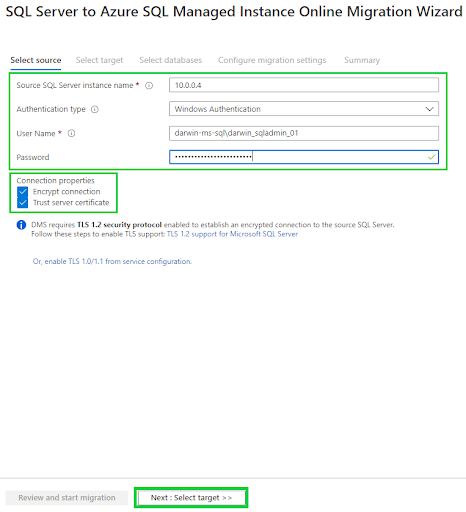Click Connection properties heading text
The image size is (466, 512).
click(56, 181)
